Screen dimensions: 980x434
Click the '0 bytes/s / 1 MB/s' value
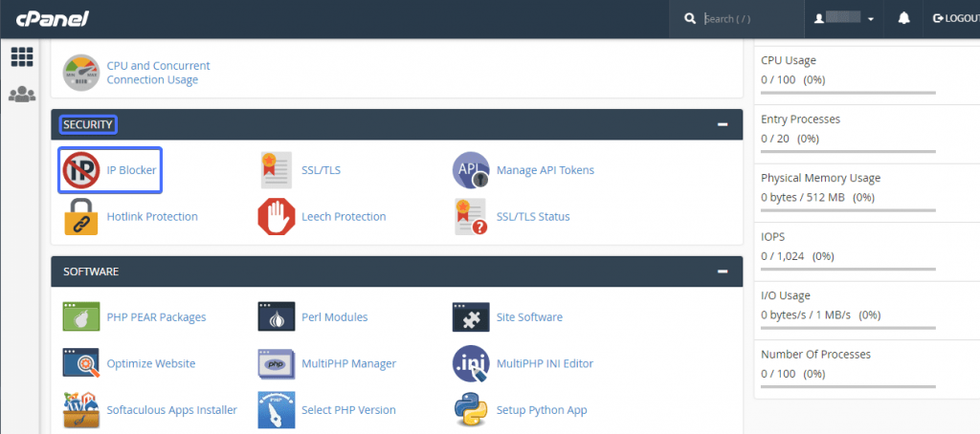click(806, 315)
